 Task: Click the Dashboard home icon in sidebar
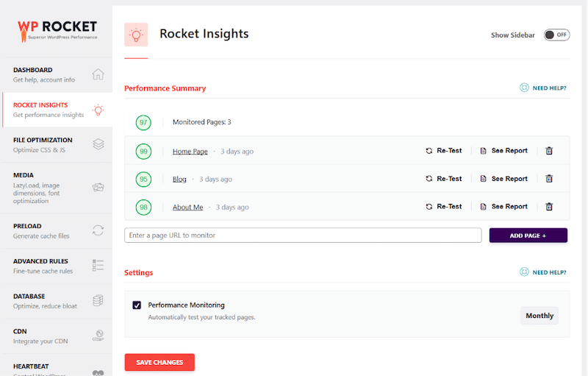pos(98,74)
